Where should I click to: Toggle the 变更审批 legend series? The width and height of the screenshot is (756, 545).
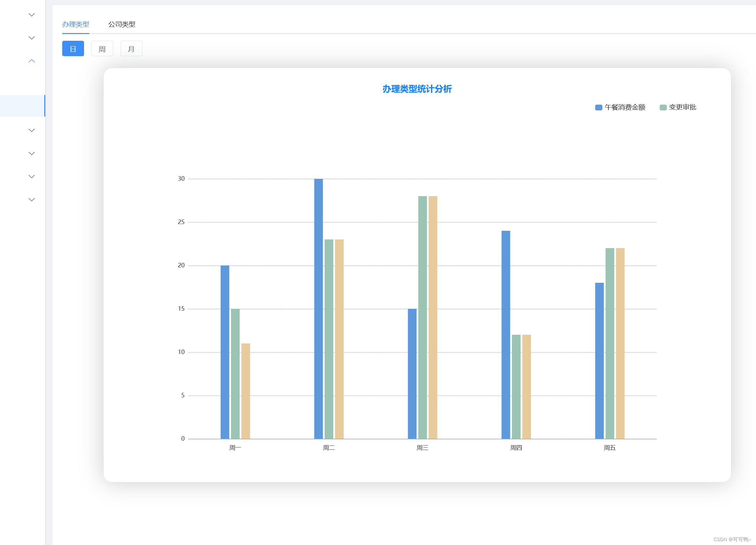(x=678, y=108)
